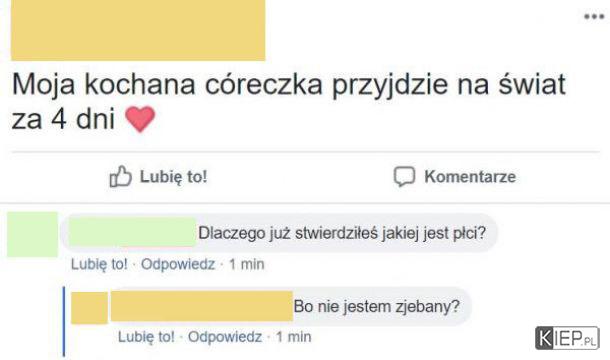Click the speech bubble Komentarze icon
Screen dimensions: 610x360
point(404,177)
